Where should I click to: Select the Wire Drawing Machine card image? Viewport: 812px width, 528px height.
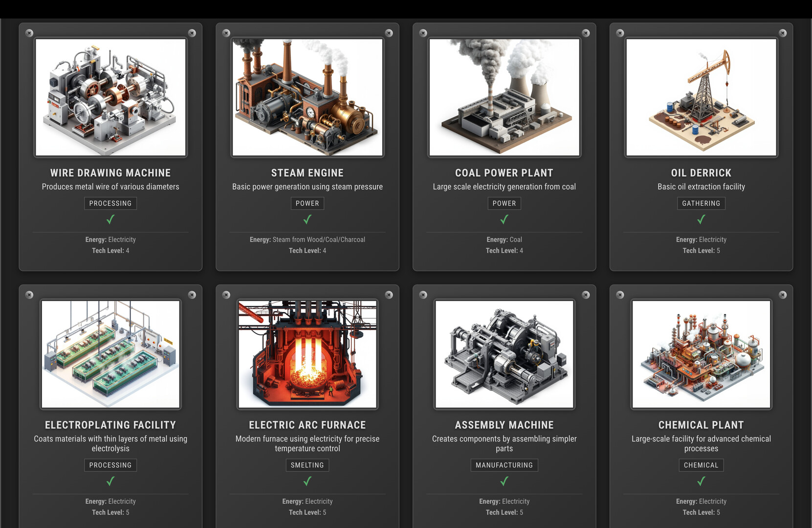110,97
